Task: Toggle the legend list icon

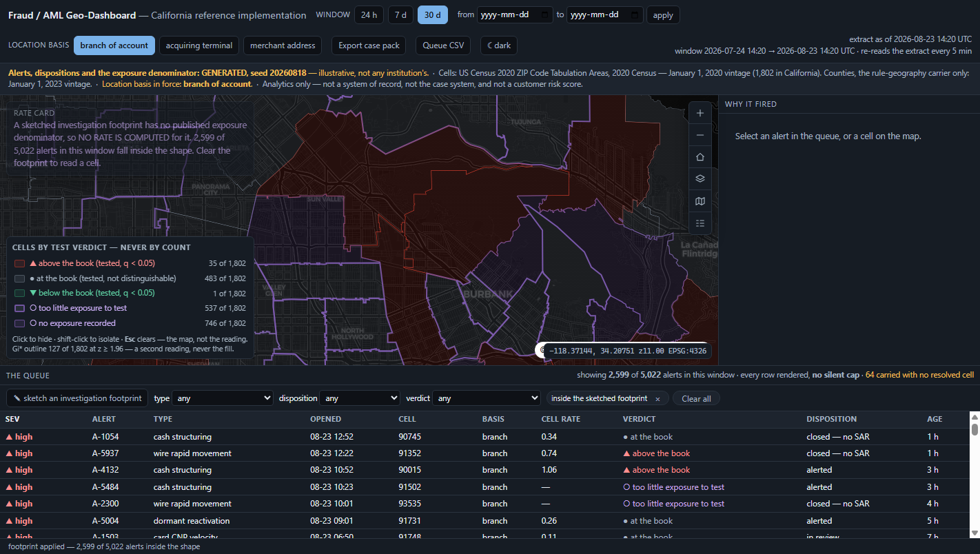Action: coord(700,223)
